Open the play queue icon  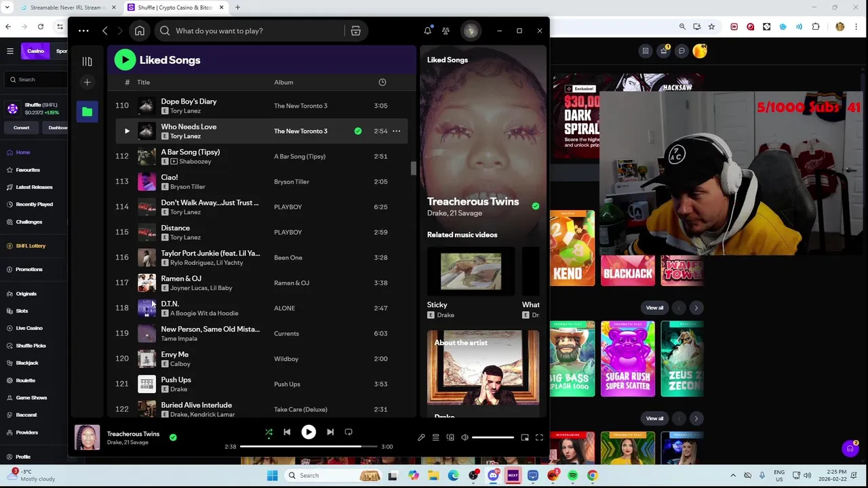click(x=436, y=437)
